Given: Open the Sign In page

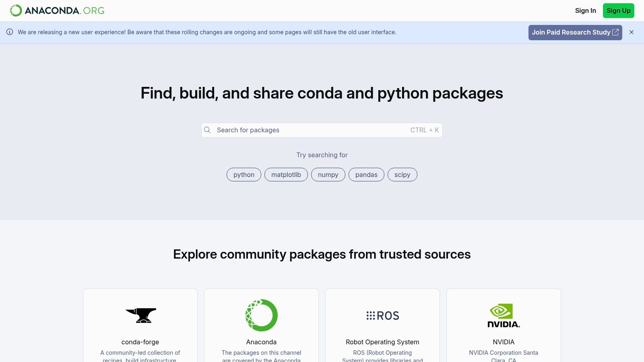Looking at the screenshot, I should click(586, 10).
